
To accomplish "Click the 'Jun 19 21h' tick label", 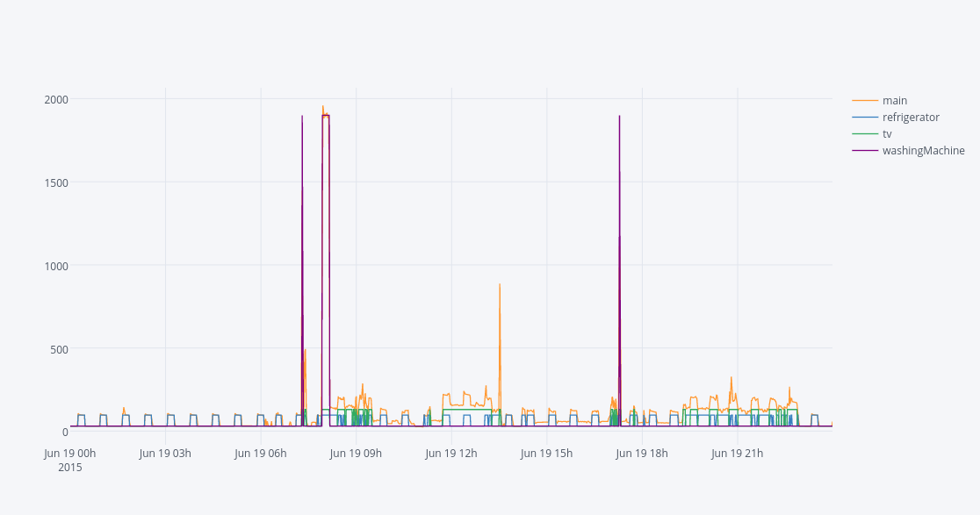I will click(x=737, y=454).
